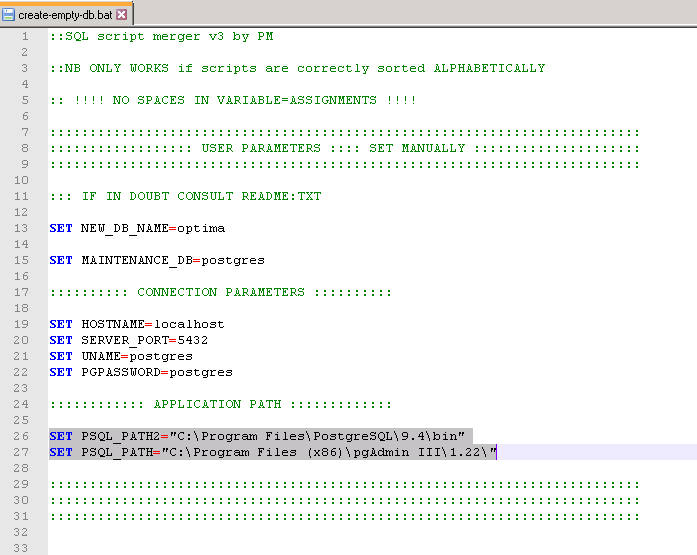Image resolution: width=697 pixels, height=555 pixels.
Task: Click the highlighted PSQL_PATH2 line
Action: click(260, 436)
